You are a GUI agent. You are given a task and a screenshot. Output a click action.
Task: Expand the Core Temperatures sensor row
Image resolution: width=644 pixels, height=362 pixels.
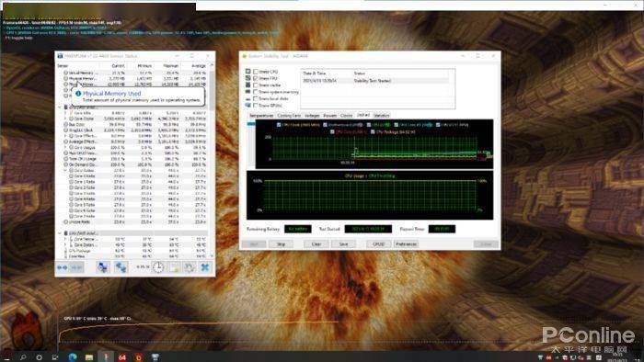tap(65, 239)
